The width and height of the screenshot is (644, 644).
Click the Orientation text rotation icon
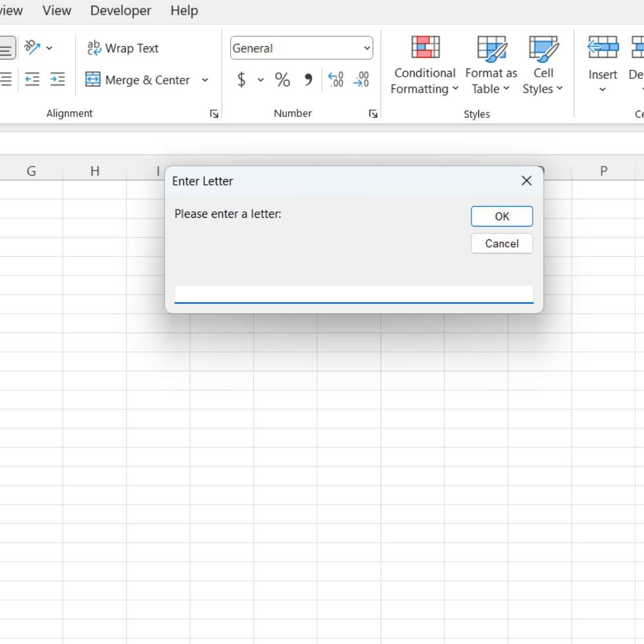tap(32, 47)
